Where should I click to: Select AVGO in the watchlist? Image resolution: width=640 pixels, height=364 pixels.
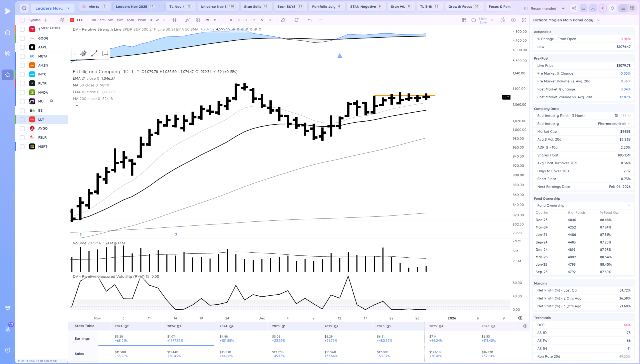43,128
